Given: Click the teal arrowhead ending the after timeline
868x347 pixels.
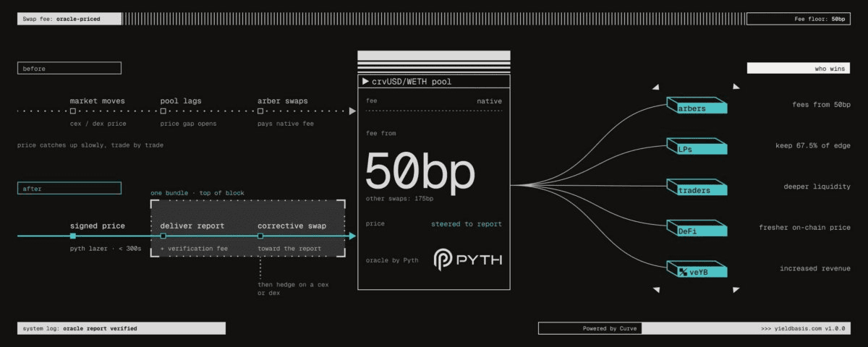Looking at the screenshot, I should (x=352, y=236).
